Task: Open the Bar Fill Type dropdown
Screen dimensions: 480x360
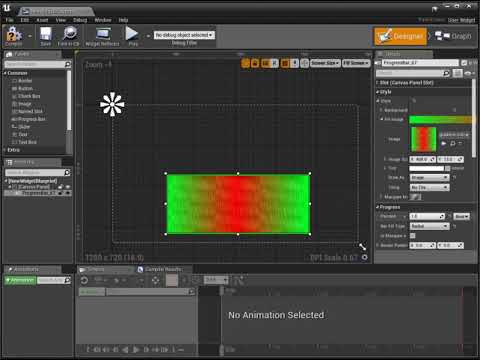Action: (429, 226)
